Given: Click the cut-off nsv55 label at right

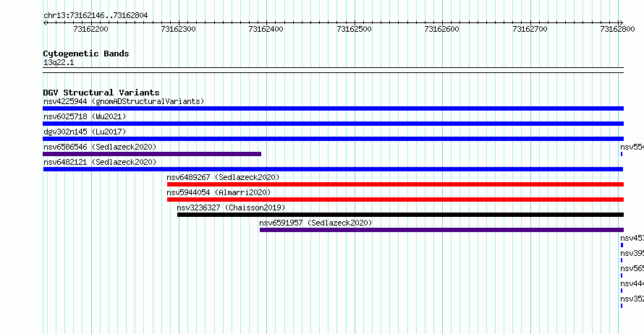Looking at the screenshot, I should click(632, 147).
